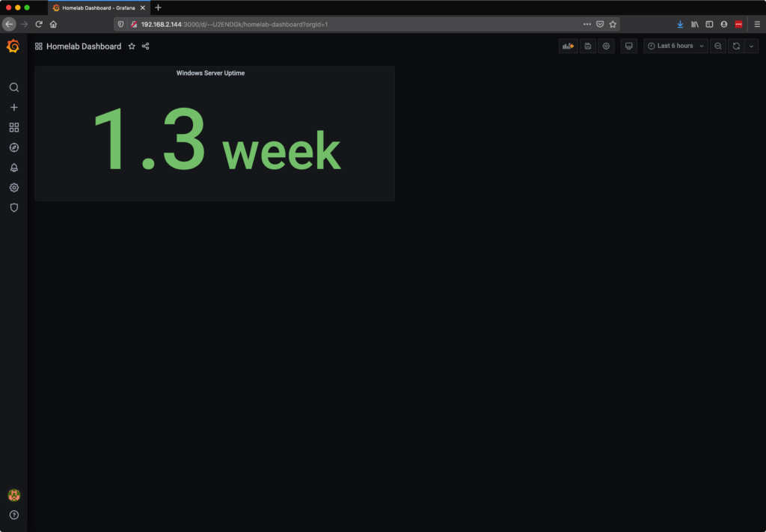This screenshot has width=766, height=532.
Task: Open a new browser tab
Action: (158, 7)
